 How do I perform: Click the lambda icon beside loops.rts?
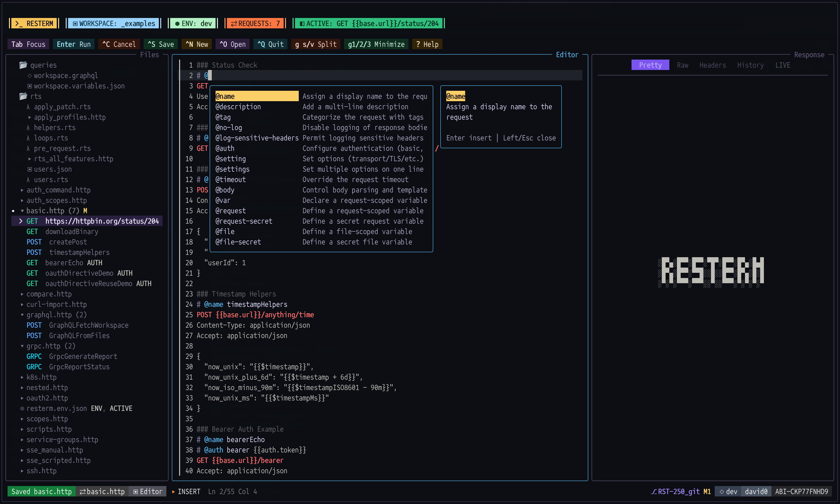tap(28, 138)
